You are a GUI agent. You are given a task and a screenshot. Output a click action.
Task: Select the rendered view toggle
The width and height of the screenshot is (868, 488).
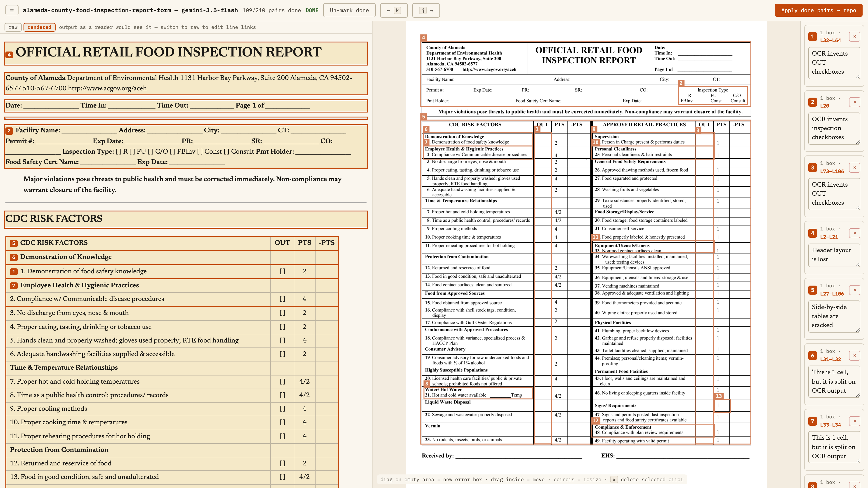coord(39,27)
